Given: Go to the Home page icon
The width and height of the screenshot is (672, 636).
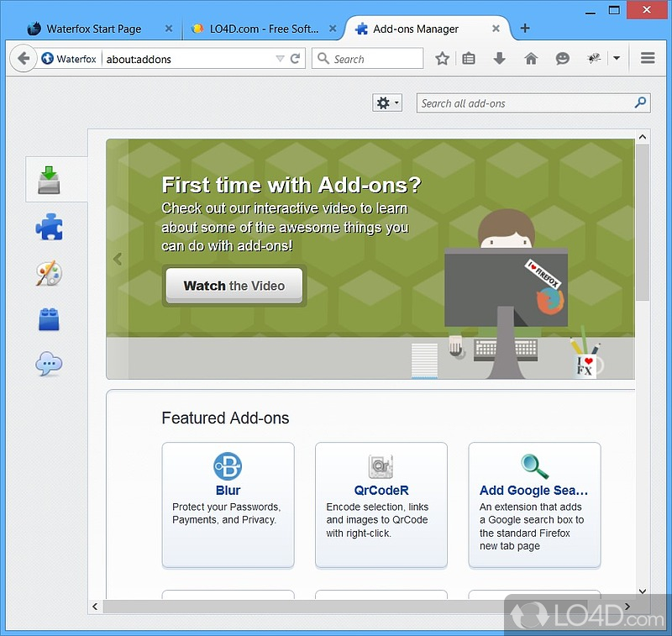Looking at the screenshot, I should tap(531, 59).
